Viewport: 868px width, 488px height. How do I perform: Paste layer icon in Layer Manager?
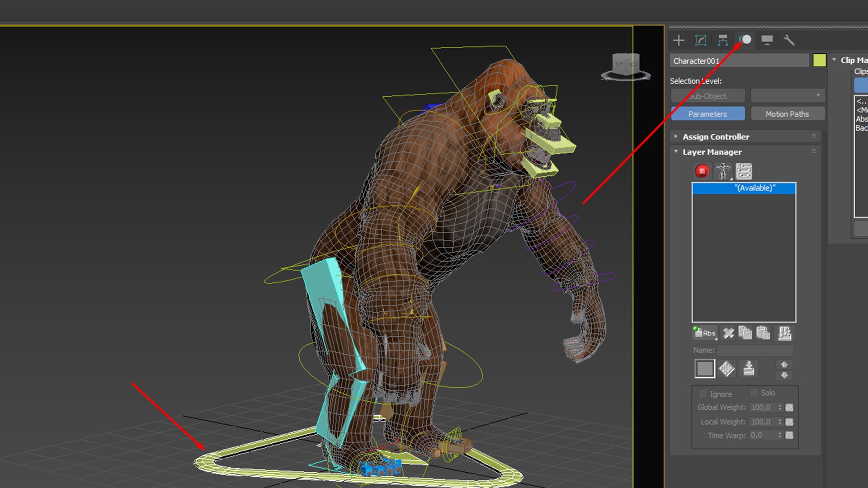tap(764, 333)
